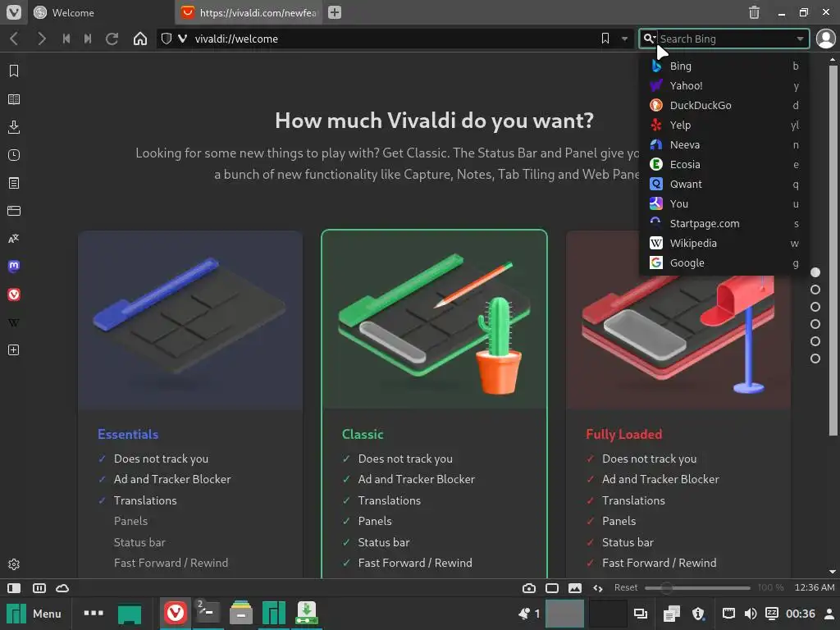The width and height of the screenshot is (840, 630).
Task: Open the Vivaldi main menu icon
Action: pyautogui.click(x=13, y=11)
